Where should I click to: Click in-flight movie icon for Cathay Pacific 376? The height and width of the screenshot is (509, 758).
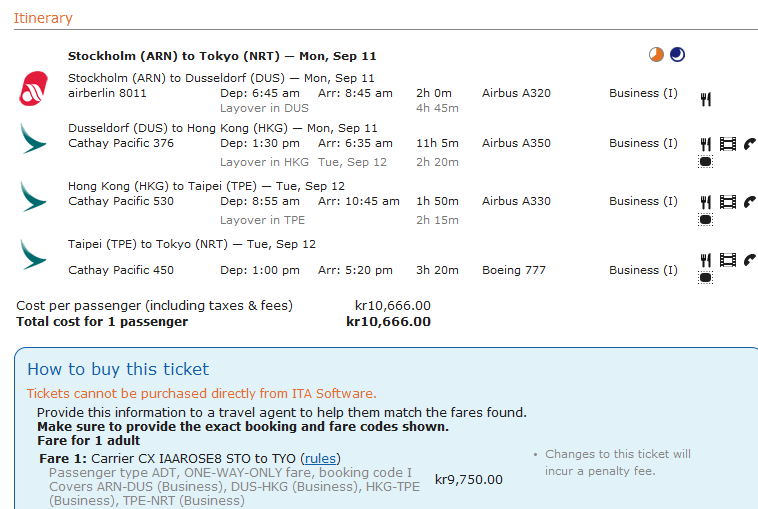[727, 143]
